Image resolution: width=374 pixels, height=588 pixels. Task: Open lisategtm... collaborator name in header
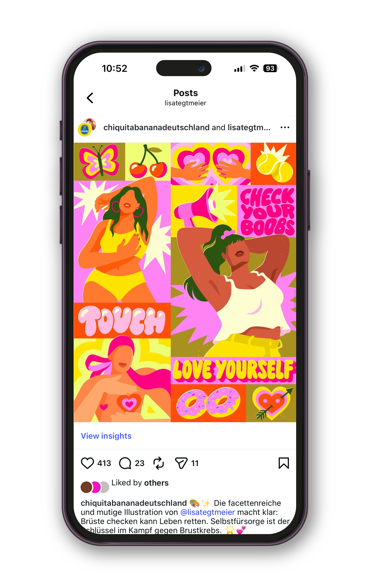coord(249,127)
